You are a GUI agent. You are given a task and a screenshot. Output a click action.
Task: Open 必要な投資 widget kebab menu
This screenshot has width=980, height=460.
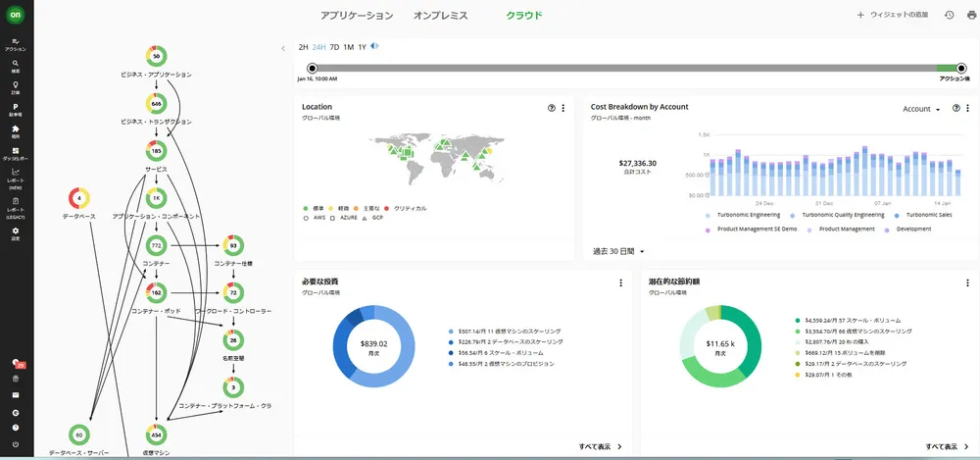click(621, 282)
